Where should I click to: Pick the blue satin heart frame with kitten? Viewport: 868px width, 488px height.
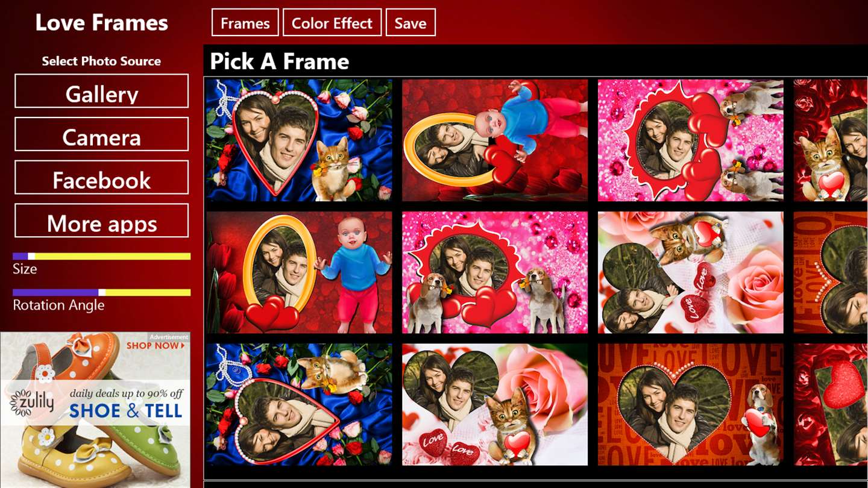pos(299,140)
